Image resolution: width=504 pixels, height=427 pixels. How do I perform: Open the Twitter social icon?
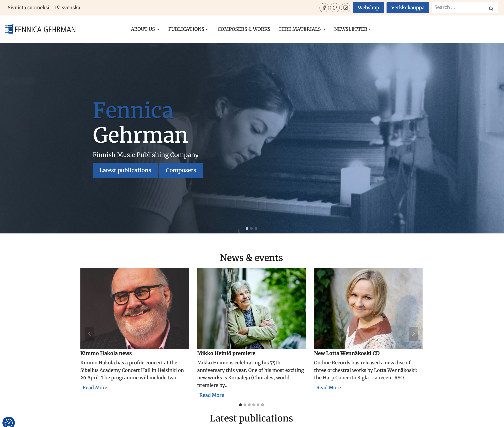pos(335,8)
